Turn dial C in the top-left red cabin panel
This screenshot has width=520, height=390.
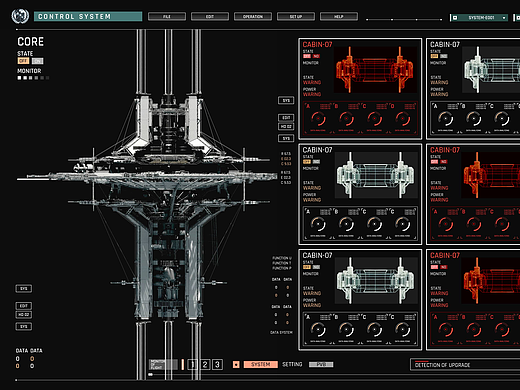click(x=374, y=118)
